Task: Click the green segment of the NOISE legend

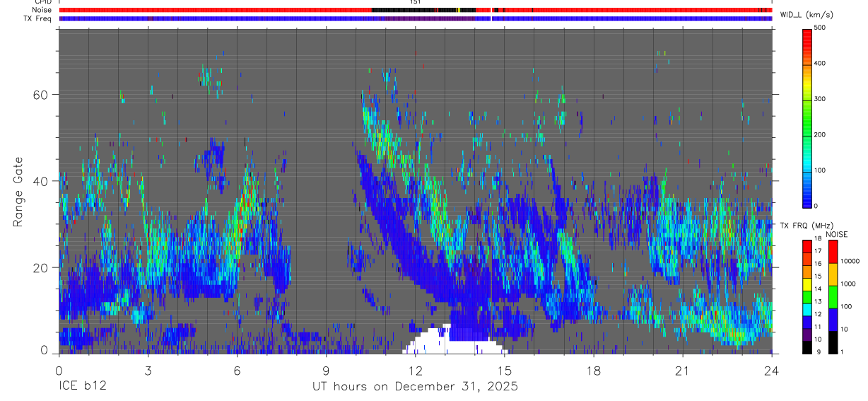Action: (832, 296)
